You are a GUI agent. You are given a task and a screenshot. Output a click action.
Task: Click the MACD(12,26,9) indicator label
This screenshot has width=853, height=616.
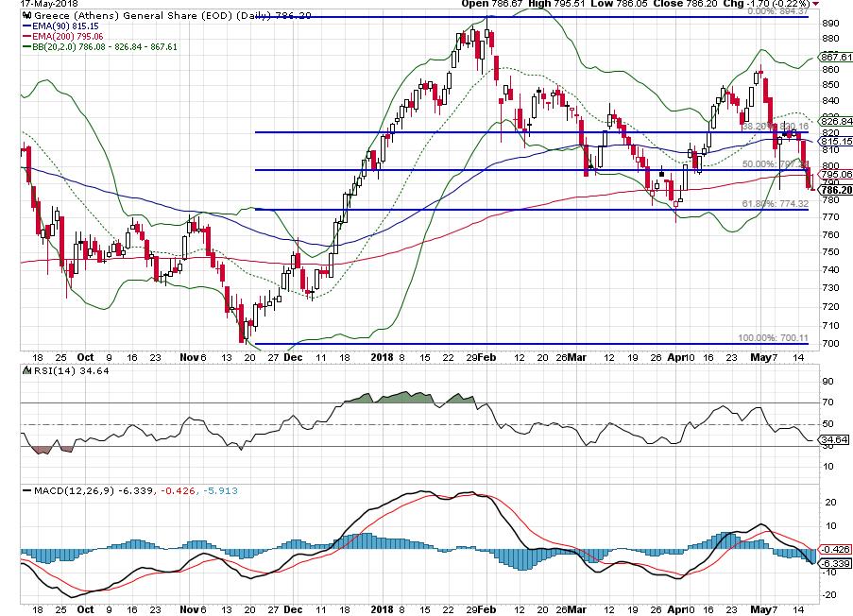point(74,490)
